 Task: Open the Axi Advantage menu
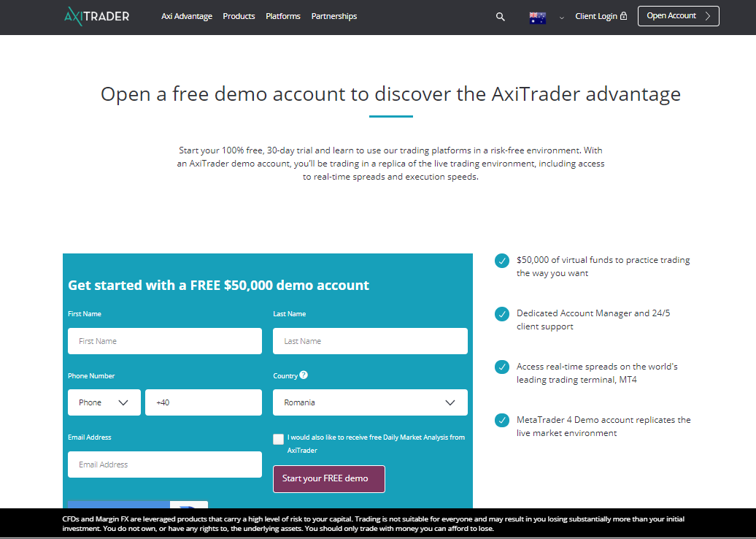[187, 16]
